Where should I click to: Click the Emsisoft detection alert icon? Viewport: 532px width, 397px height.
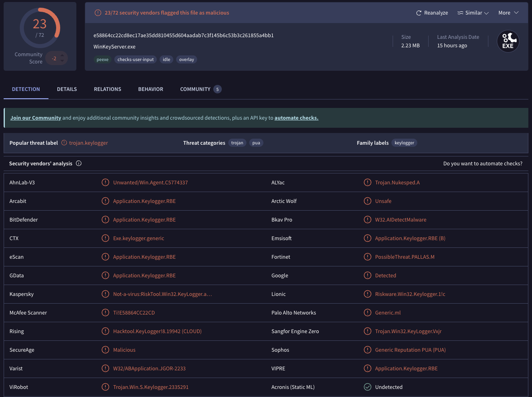point(368,238)
